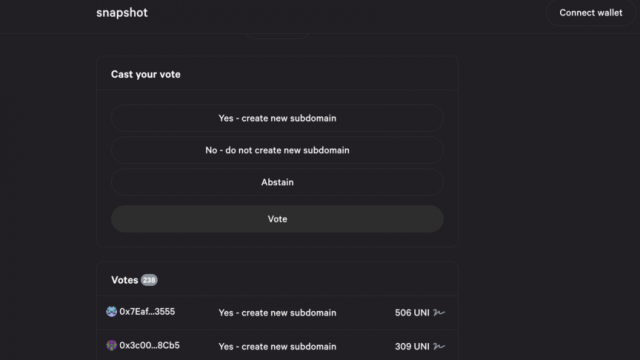This screenshot has width=640, height=360.
Task: Click the 309 UNI voting power
Action: 412,347
